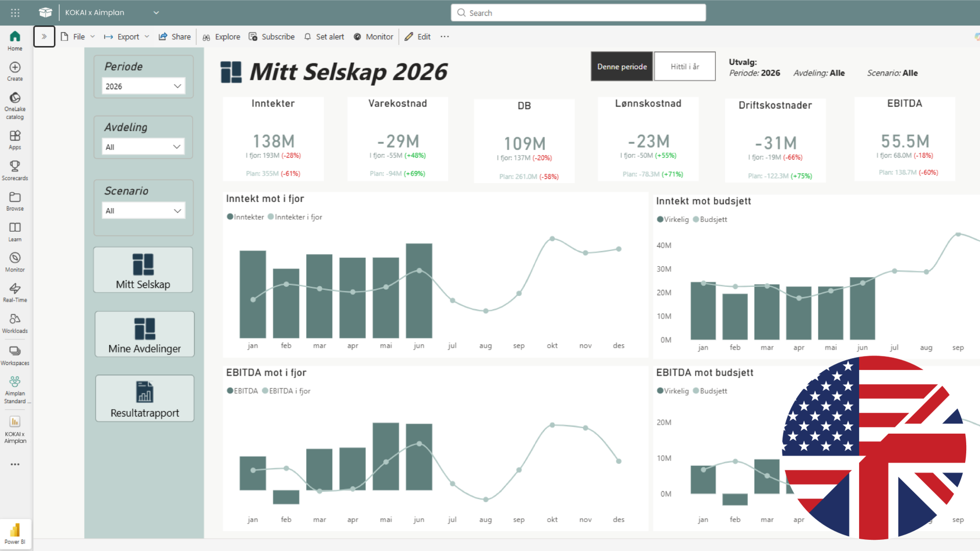The image size is (980, 551).
Task: Show more sidebar options via ellipsis
Action: point(15,464)
